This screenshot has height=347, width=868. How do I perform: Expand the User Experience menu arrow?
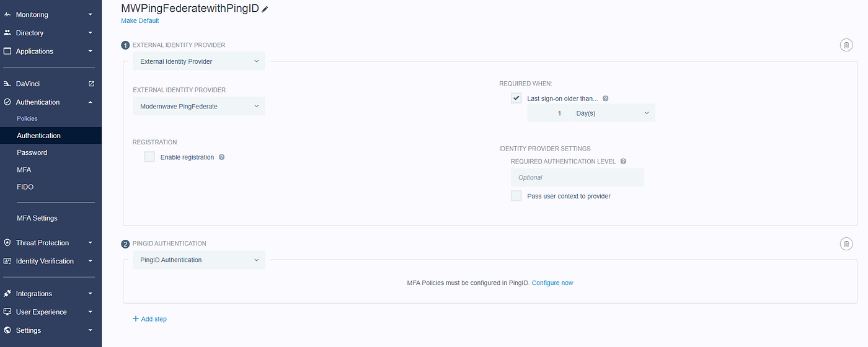tap(91, 312)
